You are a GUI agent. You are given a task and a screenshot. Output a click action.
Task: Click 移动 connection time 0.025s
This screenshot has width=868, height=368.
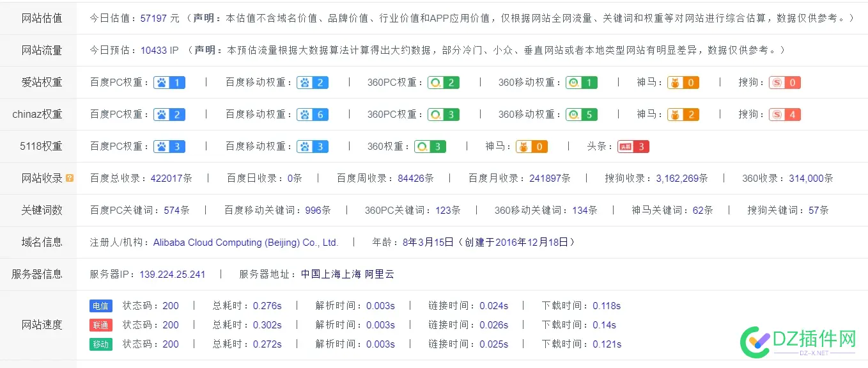pos(493,344)
